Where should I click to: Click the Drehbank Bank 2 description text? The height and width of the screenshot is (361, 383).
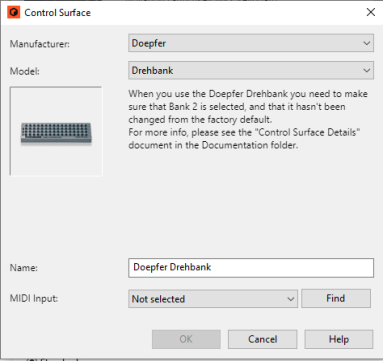pyautogui.click(x=248, y=119)
